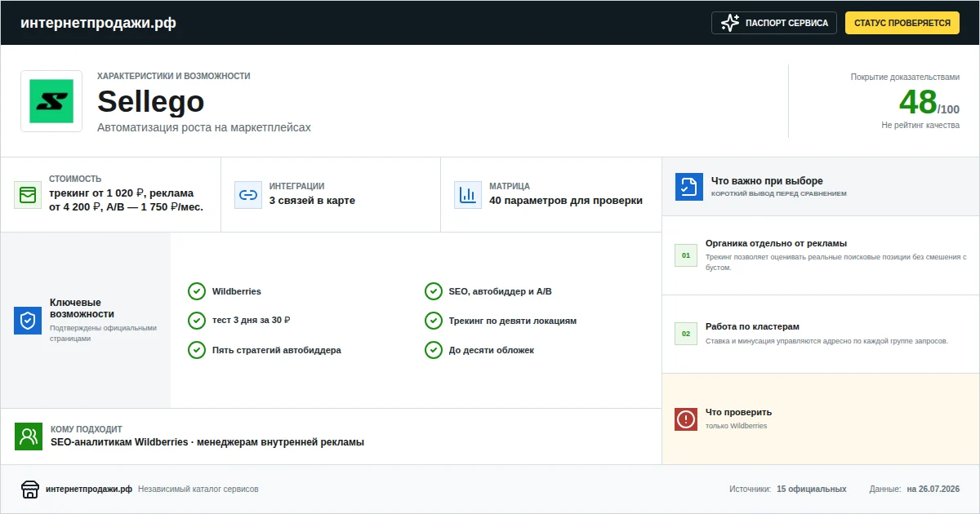Click Трекинг по девяти локациям label
This screenshot has width=980, height=514.
[513, 321]
